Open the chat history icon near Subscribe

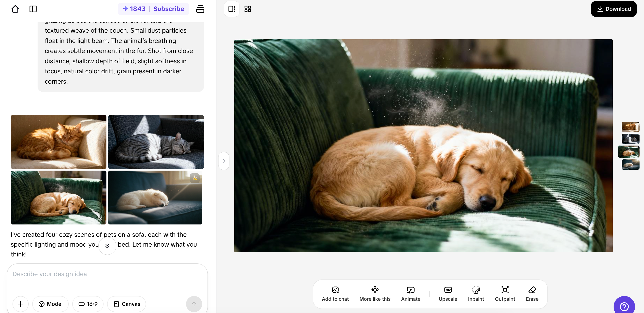point(201,9)
